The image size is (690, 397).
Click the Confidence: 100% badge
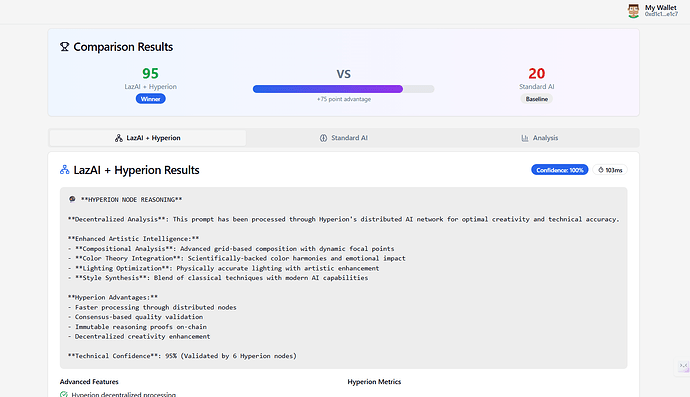(x=560, y=170)
